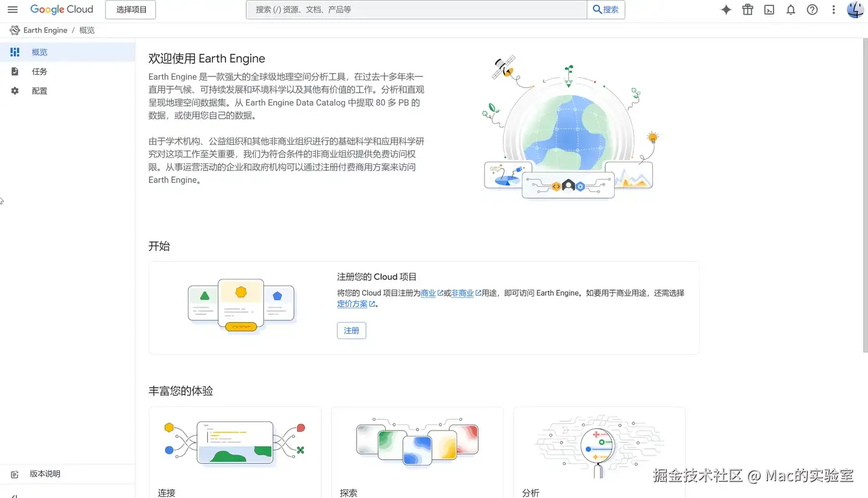Open the 选择项目 project picker
Viewport: 868px width, 498px height.
point(131,10)
